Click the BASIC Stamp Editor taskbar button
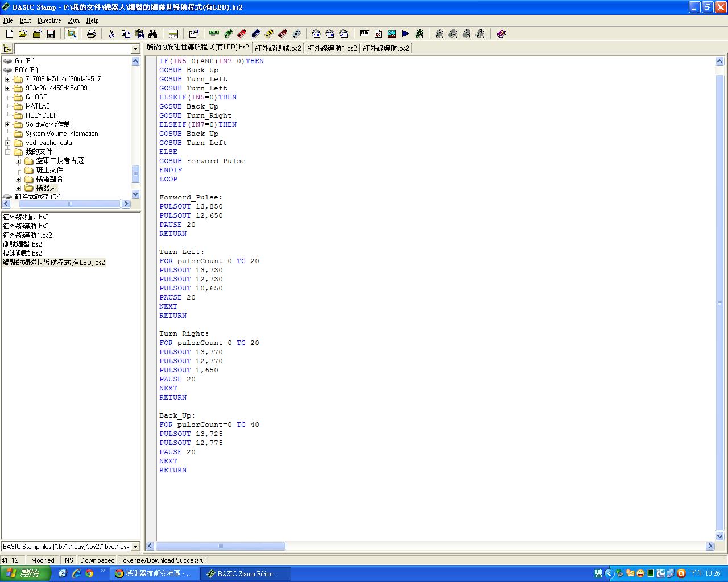The image size is (728, 582). [246, 574]
